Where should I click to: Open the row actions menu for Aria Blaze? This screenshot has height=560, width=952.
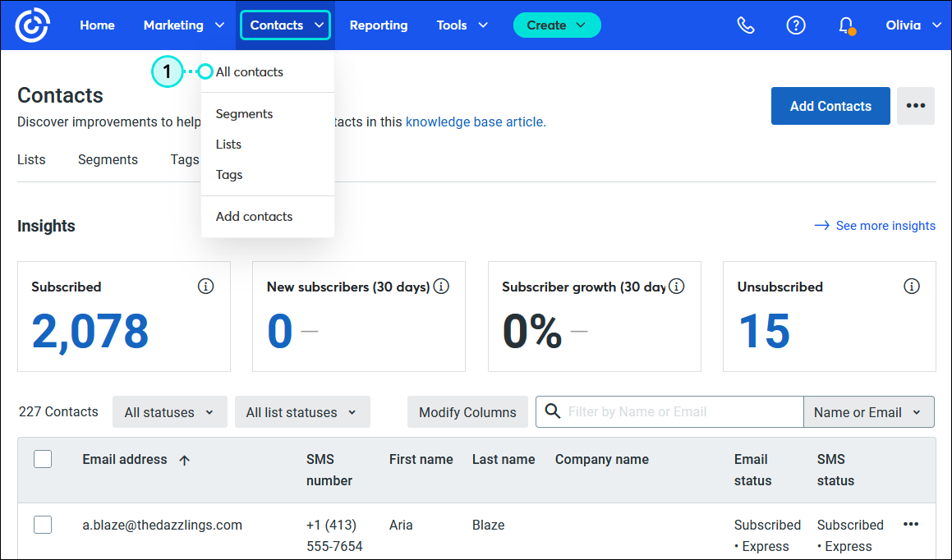tap(910, 524)
